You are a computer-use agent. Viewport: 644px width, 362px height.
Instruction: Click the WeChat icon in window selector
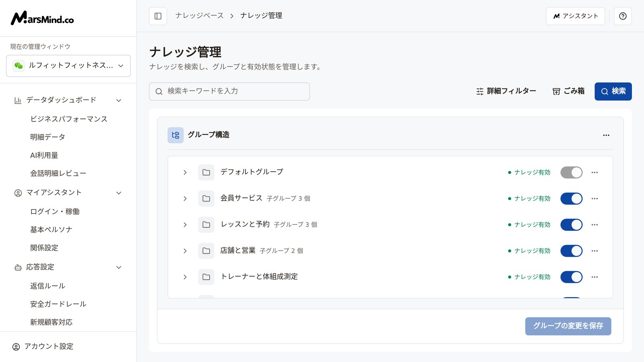tap(19, 66)
